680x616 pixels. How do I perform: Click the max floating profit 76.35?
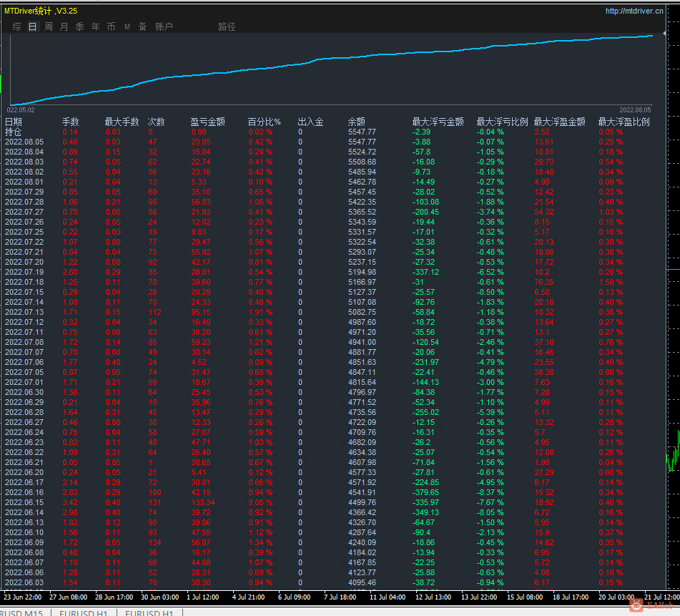[544, 282]
